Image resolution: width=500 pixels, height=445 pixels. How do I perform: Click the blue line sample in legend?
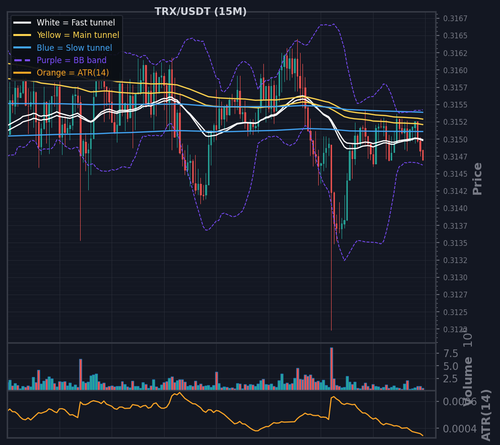click(22, 48)
